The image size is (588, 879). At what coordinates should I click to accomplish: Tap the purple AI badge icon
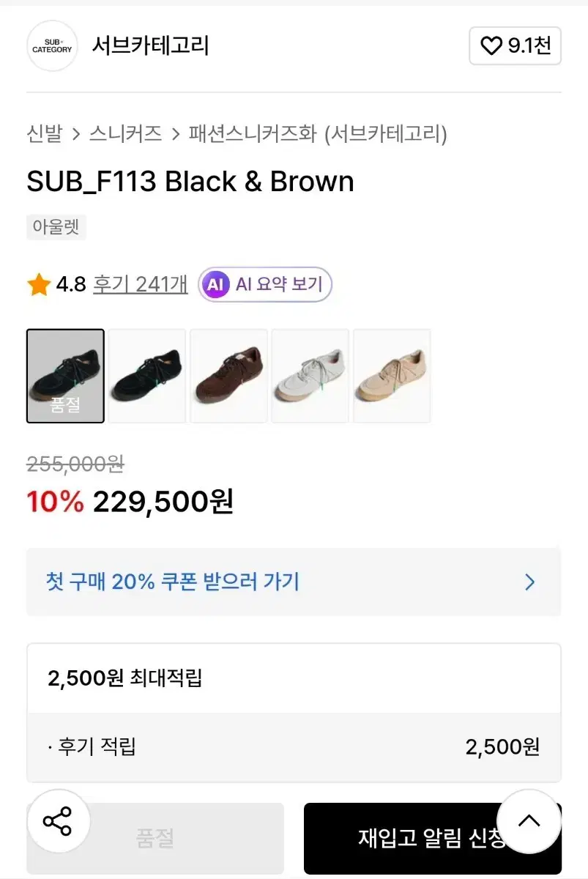215,284
